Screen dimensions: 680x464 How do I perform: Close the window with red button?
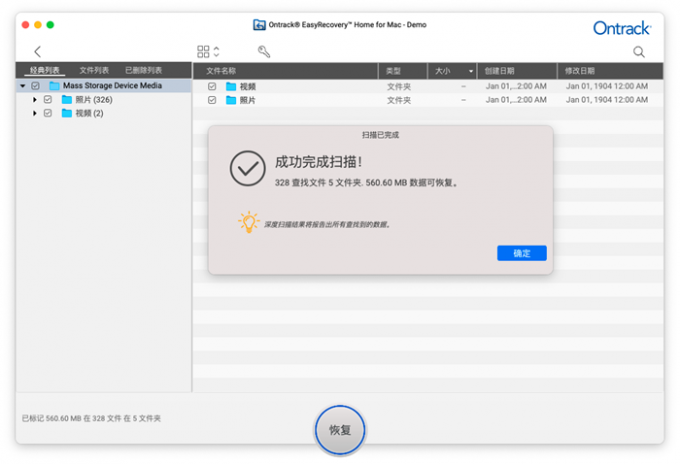[x=26, y=25]
